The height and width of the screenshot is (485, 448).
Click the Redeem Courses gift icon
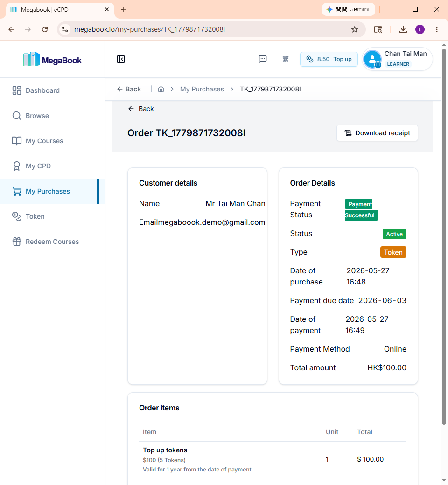point(17,242)
